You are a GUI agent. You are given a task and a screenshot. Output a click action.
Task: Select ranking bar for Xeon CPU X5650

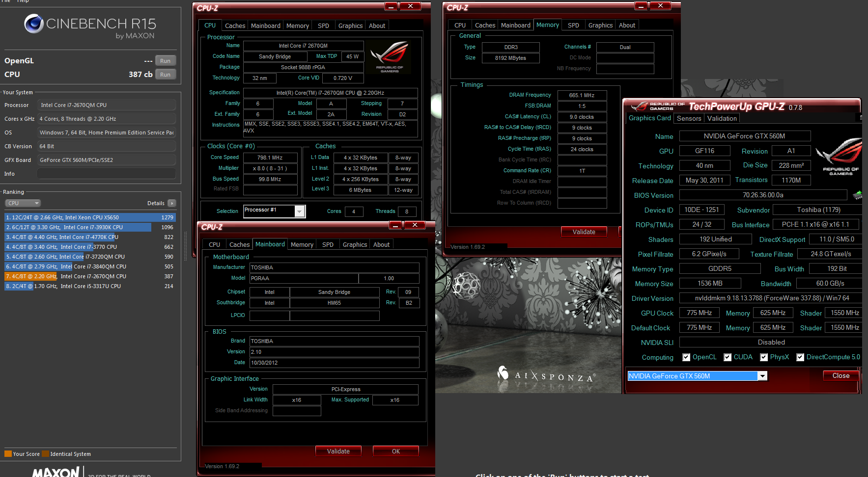coord(90,217)
